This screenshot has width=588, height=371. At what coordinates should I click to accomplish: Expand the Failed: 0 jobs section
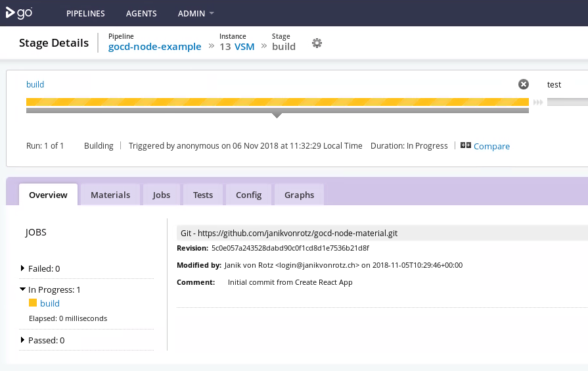22,268
